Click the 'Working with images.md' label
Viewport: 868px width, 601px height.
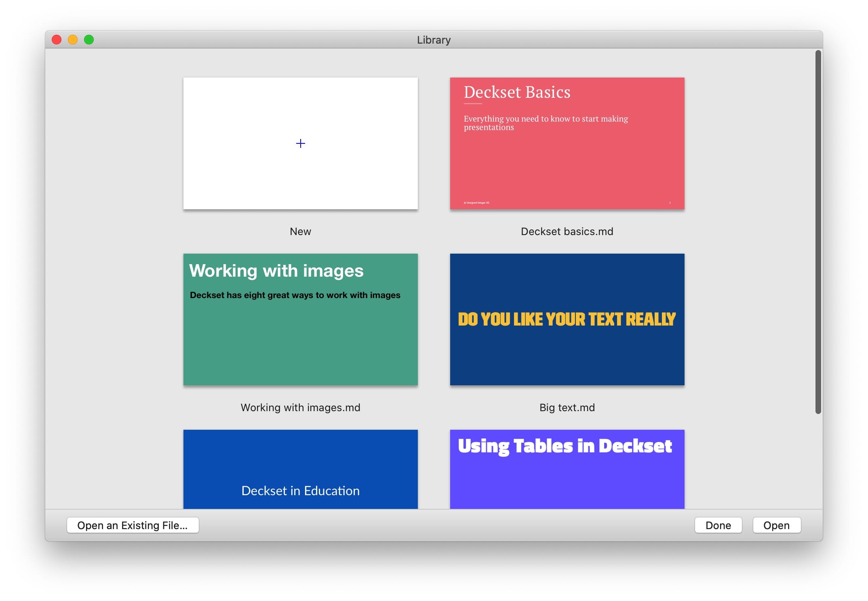(x=300, y=408)
